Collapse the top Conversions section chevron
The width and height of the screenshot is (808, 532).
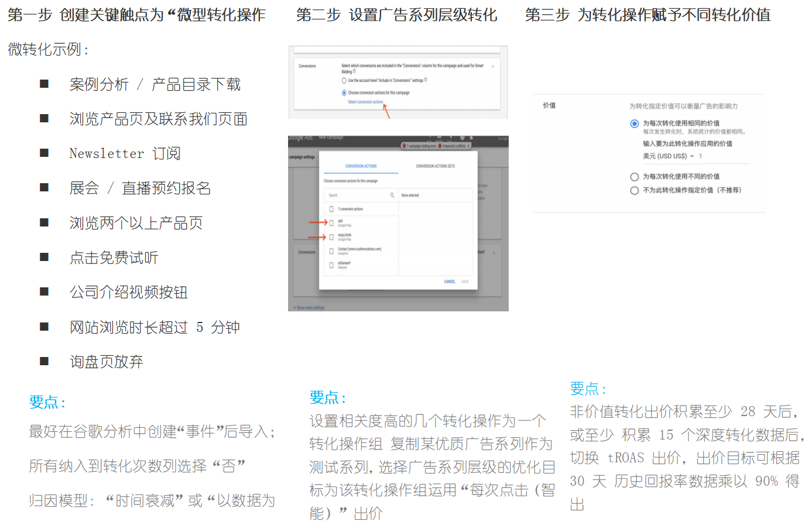[492, 66]
